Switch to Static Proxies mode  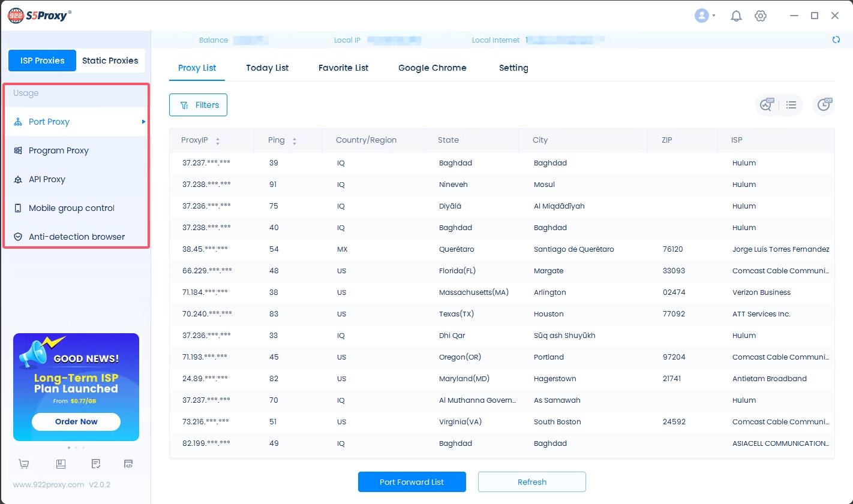(x=110, y=61)
